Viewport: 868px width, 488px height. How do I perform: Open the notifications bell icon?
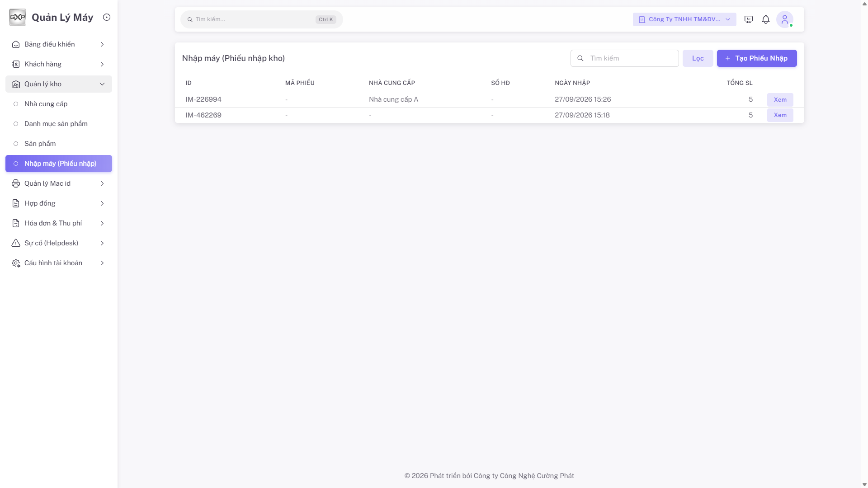(766, 19)
